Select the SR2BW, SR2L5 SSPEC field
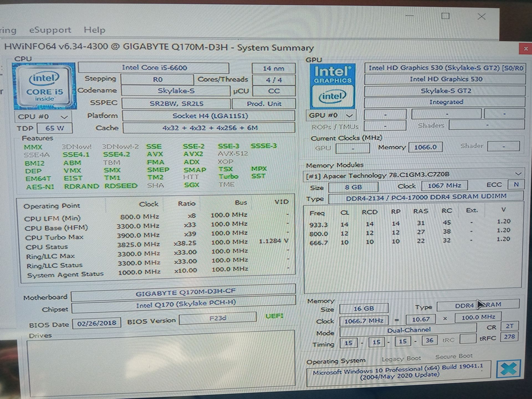 tap(176, 104)
